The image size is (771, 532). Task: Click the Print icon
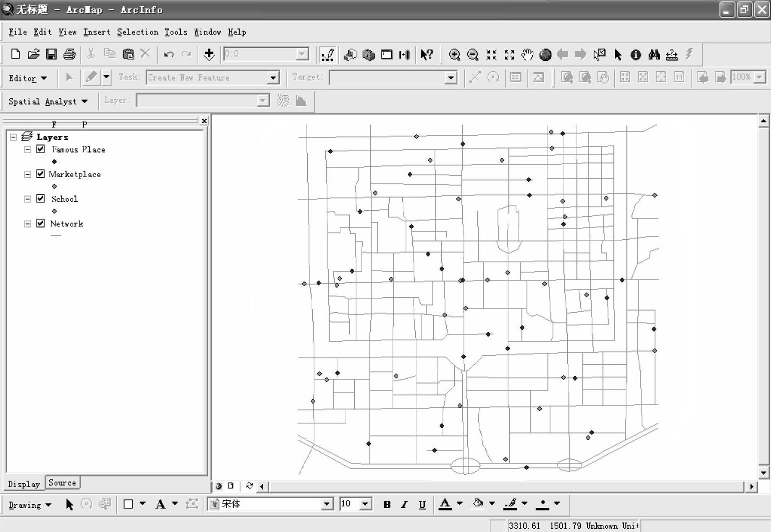click(69, 54)
